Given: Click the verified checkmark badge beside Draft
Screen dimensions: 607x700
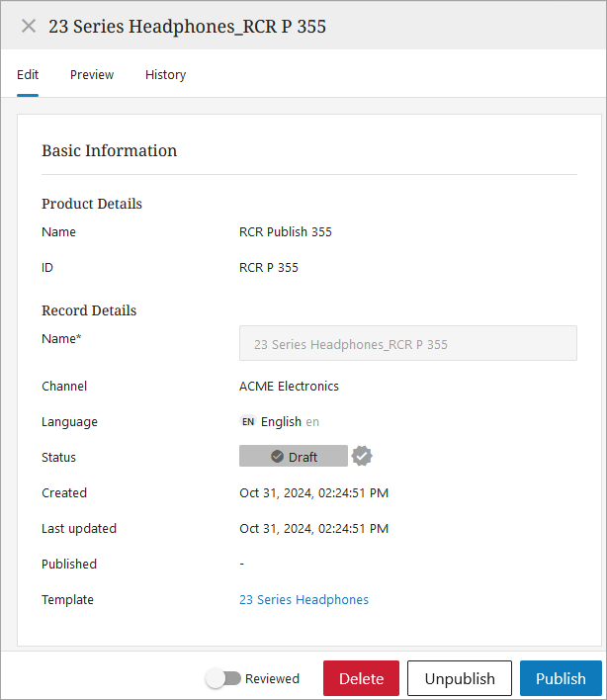Looking at the screenshot, I should click(363, 456).
